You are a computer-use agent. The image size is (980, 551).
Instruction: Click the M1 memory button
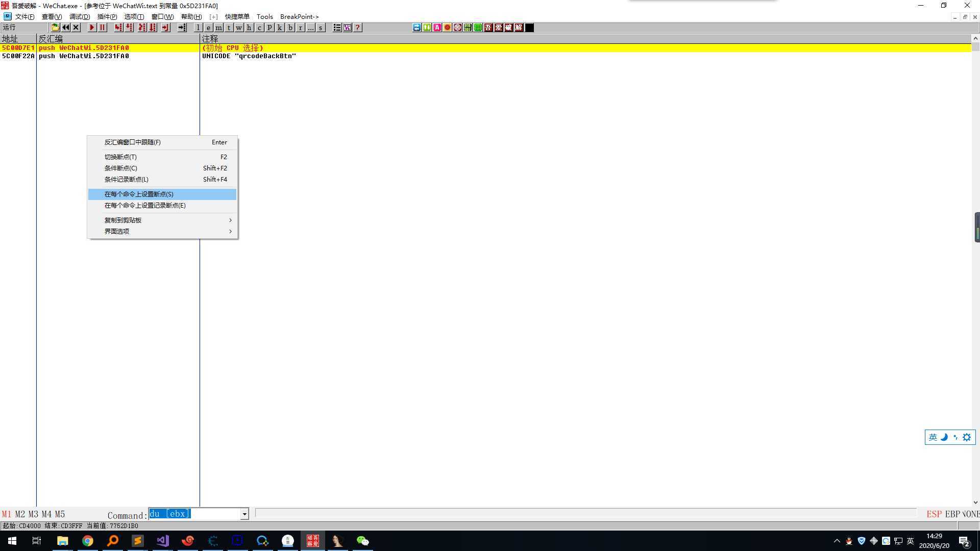click(x=7, y=514)
